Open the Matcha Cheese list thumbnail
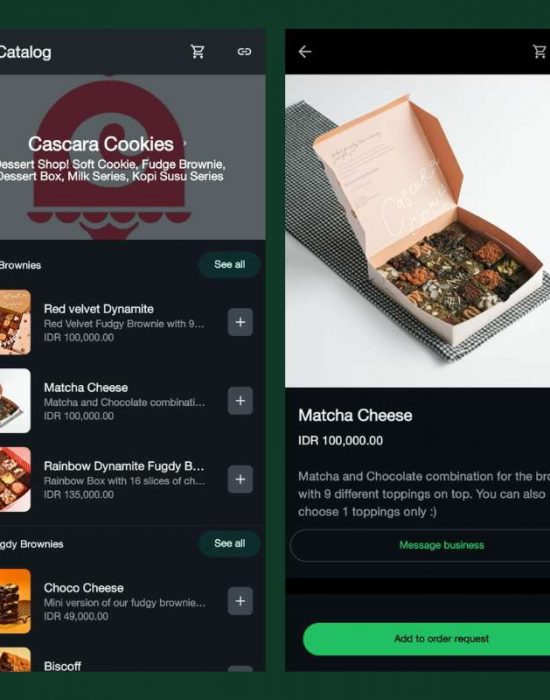Viewport: 550px width, 700px height. click(x=15, y=400)
